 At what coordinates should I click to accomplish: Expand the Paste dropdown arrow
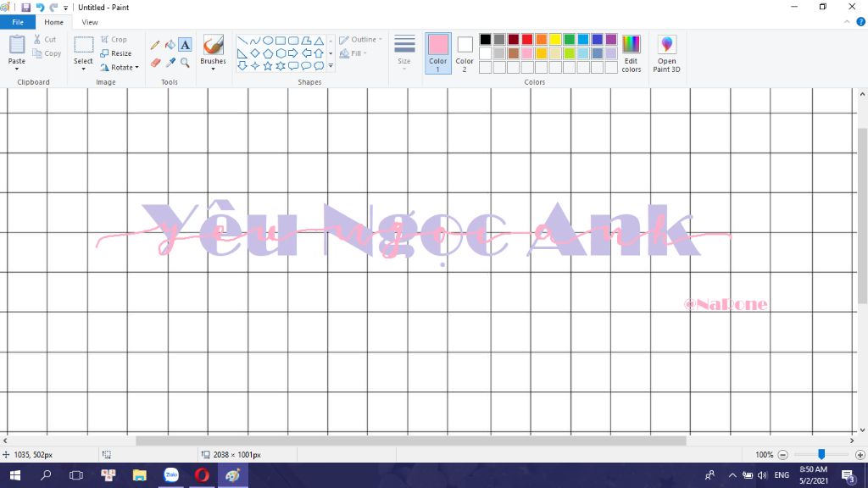tap(17, 69)
